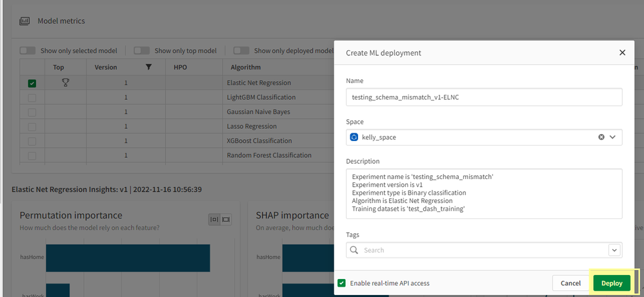The height and width of the screenshot is (297, 644).
Task: Click the Algorithm column header
Action: point(246,67)
